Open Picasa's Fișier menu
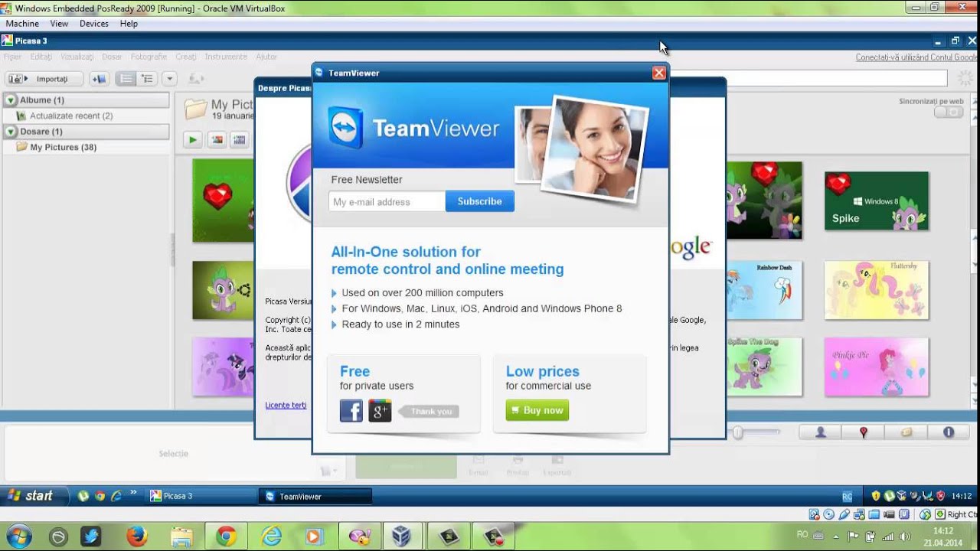980x551 pixels. pos(12,57)
